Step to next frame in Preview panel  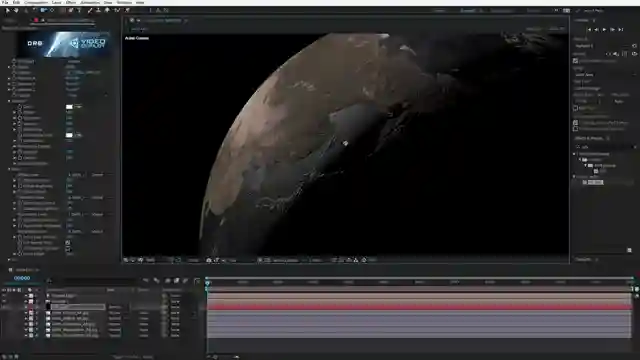point(613,29)
